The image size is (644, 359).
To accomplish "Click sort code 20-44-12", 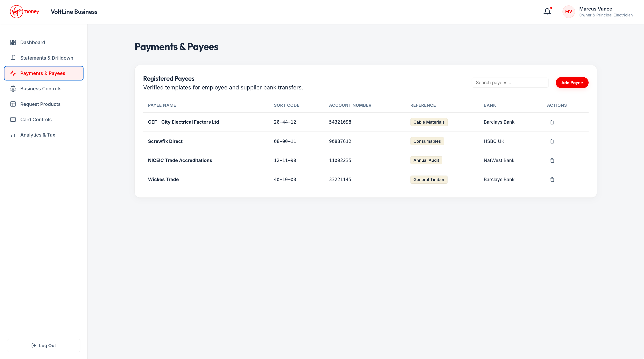I will click(285, 122).
